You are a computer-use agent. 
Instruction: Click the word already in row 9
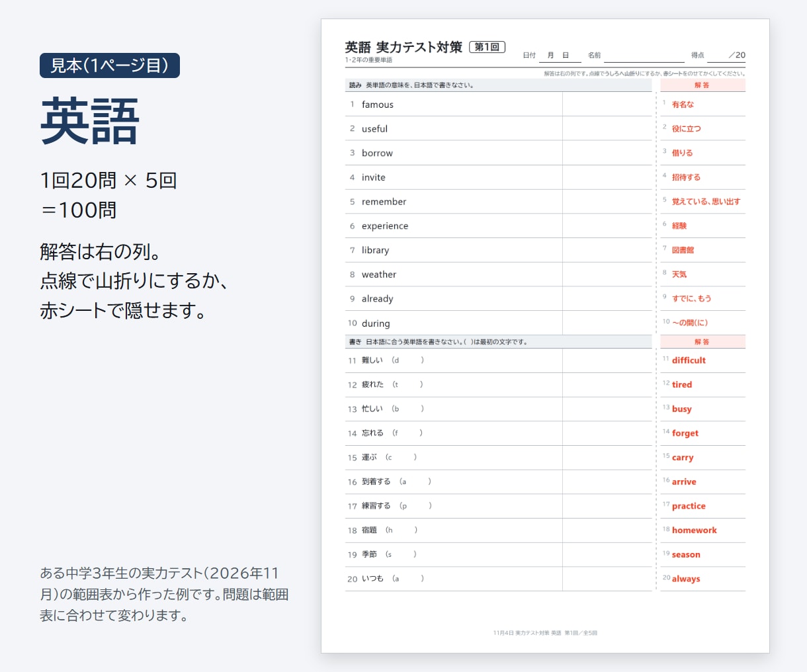point(377,299)
